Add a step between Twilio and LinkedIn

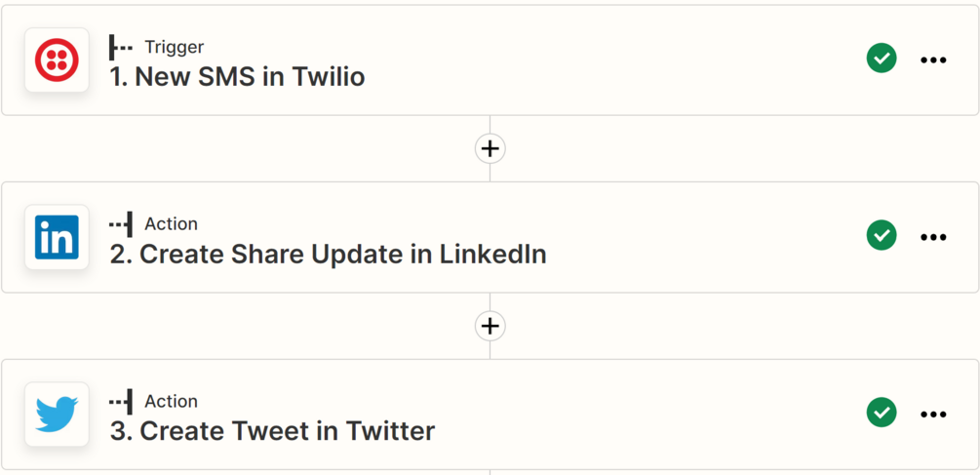490,148
